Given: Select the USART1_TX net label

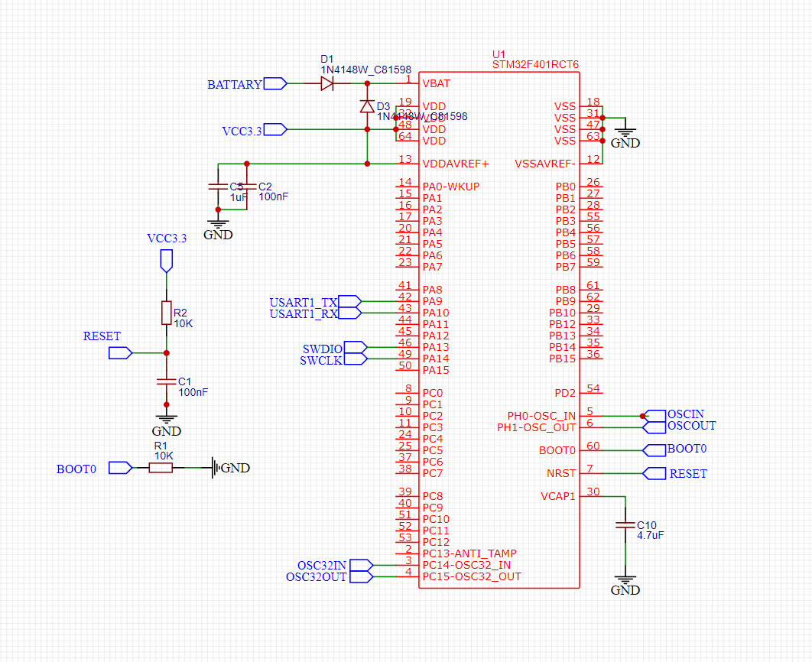Looking at the screenshot, I should coord(304,302).
